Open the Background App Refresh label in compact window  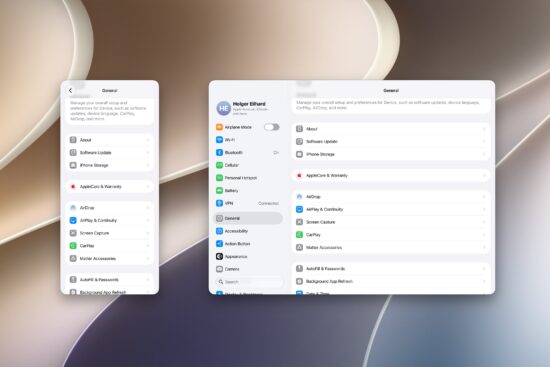[x=103, y=292]
